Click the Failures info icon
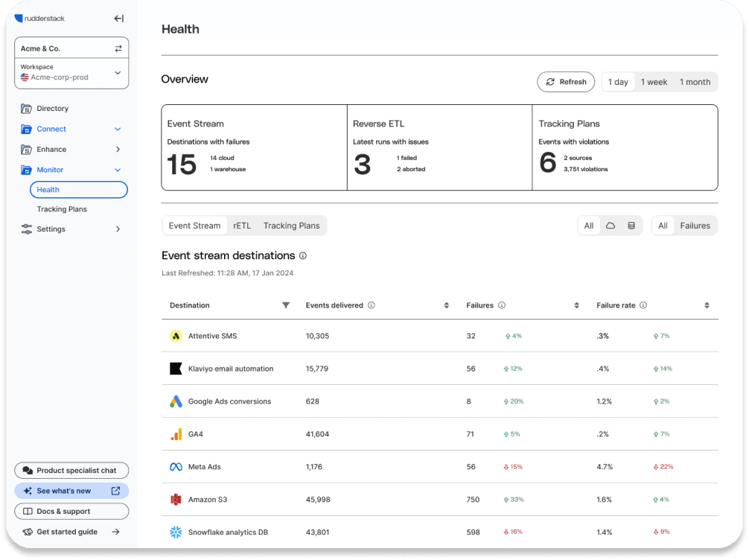 (502, 305)
